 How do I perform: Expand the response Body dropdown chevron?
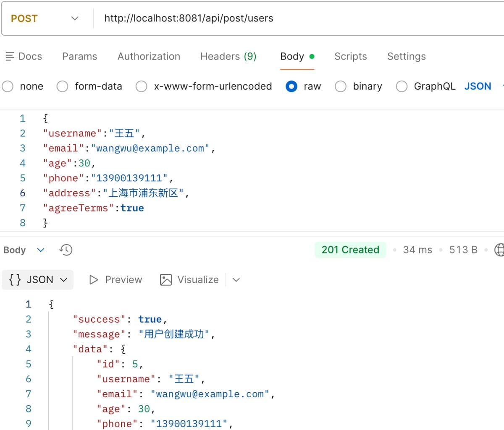click(x=41, y=250)
